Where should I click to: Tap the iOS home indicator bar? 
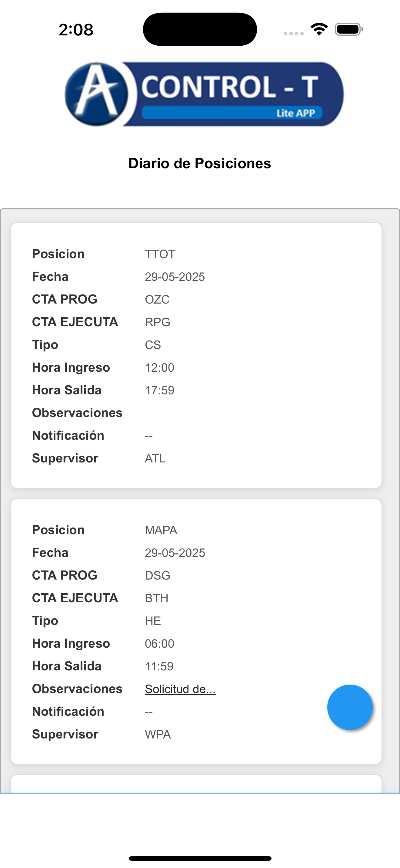200,858
